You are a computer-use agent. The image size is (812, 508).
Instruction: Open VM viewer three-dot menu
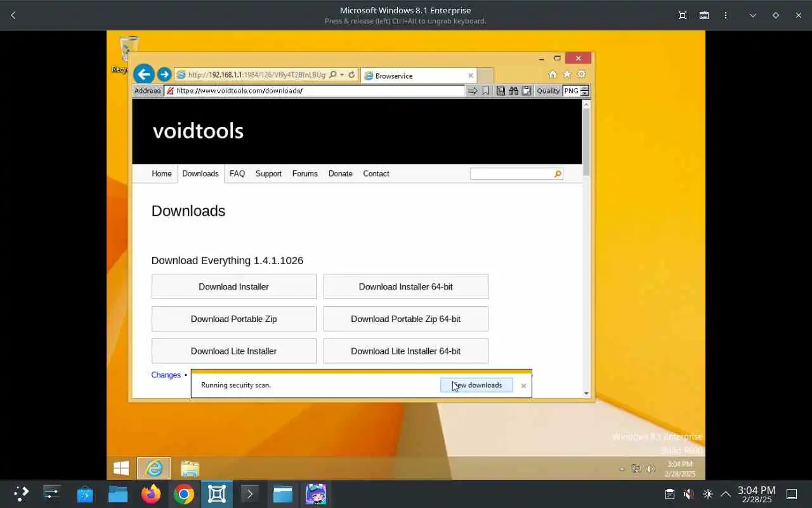coord(726,15)
